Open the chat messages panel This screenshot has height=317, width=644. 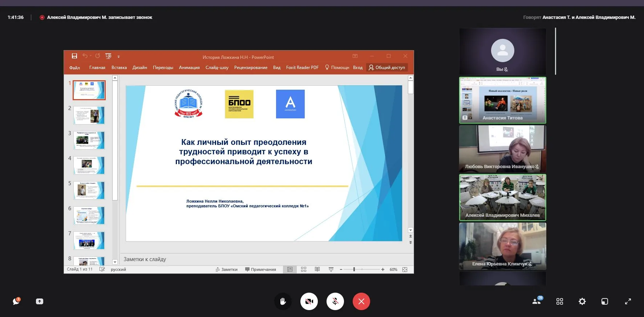click(16, 301)
